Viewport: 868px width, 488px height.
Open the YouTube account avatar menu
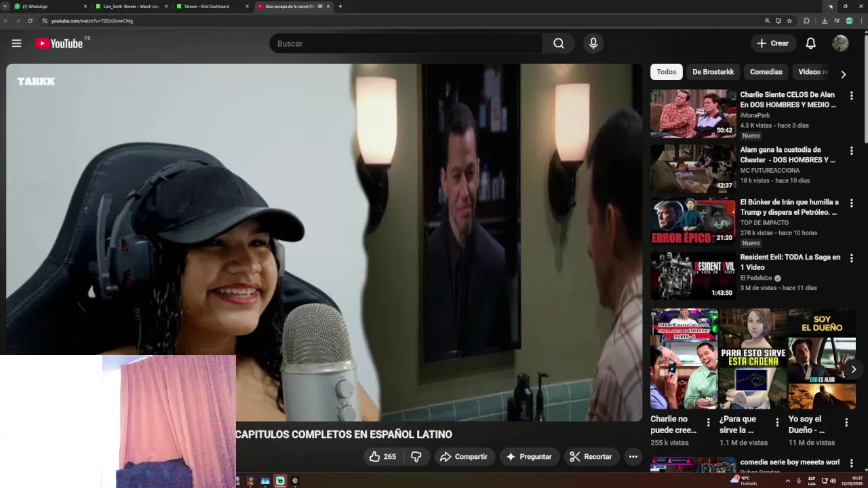coord(840,43)
